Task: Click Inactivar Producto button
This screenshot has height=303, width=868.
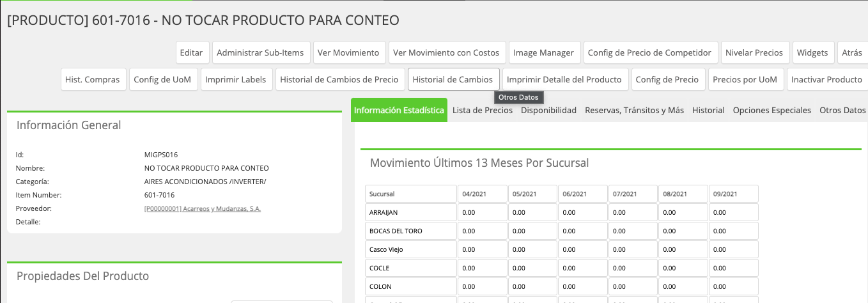Action: 827,80
